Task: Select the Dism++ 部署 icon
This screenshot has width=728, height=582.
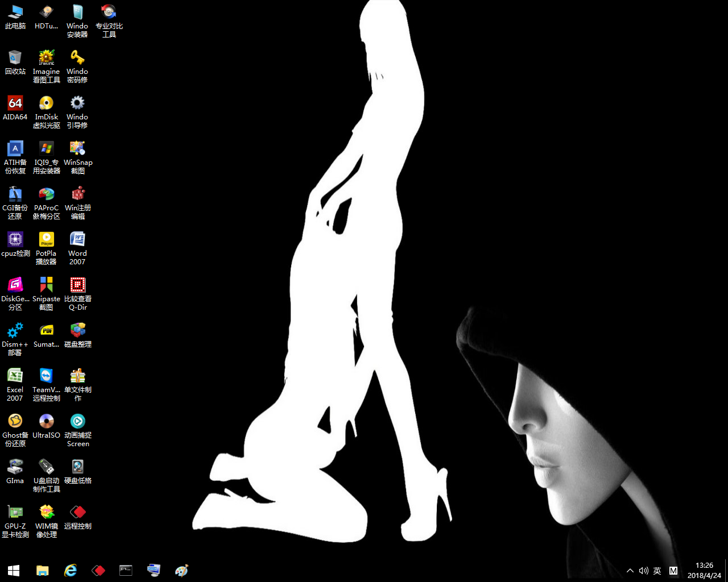Action: tap(15, 339)
